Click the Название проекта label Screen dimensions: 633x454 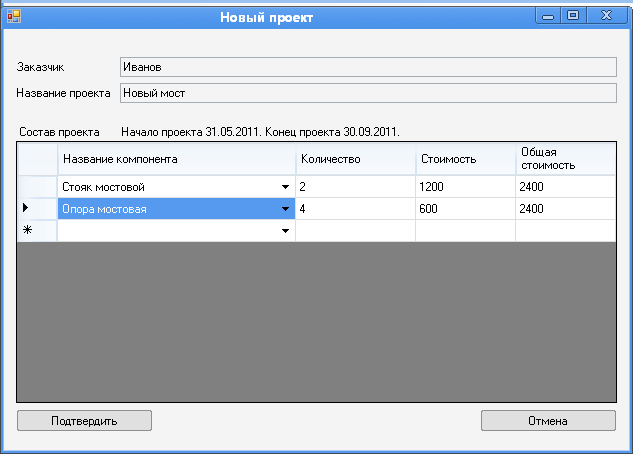coord(63,93)
